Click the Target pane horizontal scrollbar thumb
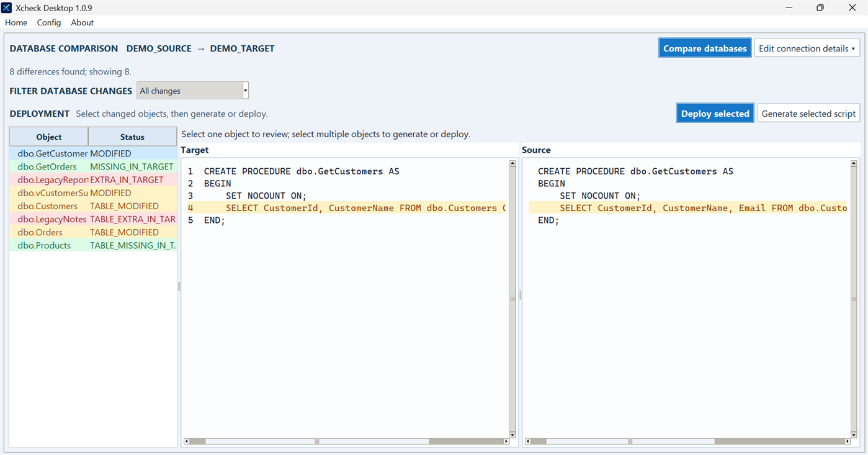 click(x=317, y=441)
